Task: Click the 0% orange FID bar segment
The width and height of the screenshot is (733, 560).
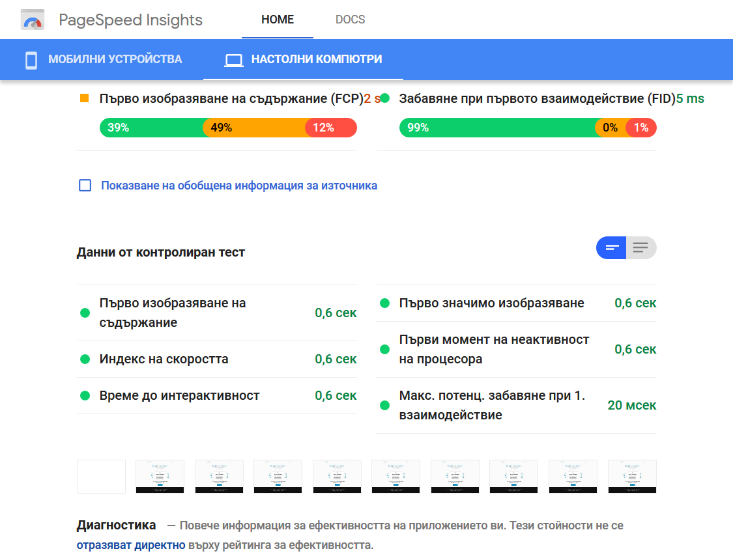Action: tap(610, 128)
